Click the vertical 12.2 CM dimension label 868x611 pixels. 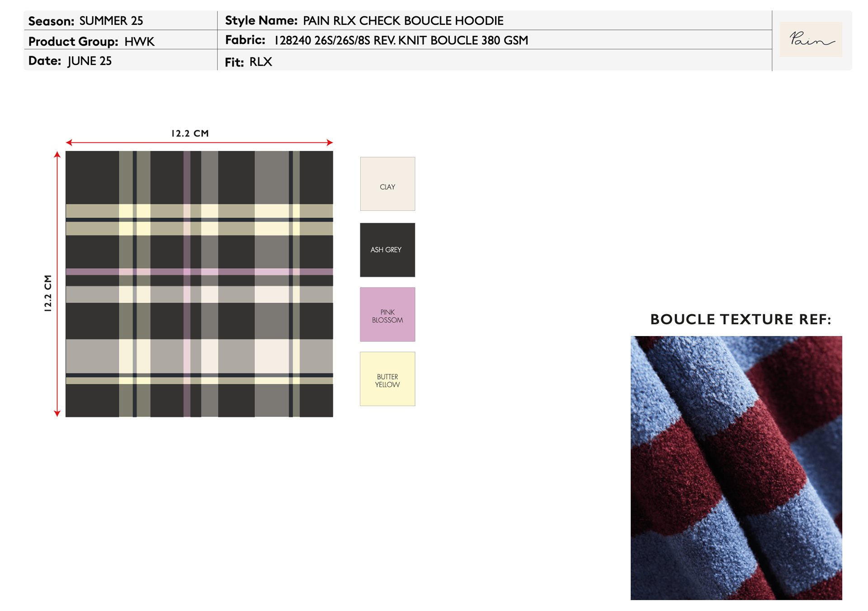coord(48,293)
